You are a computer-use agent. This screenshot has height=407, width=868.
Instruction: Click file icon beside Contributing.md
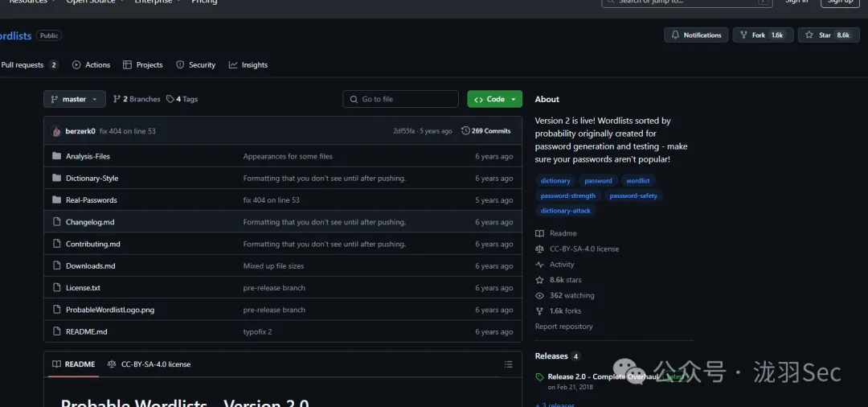[x=56, y=244]
